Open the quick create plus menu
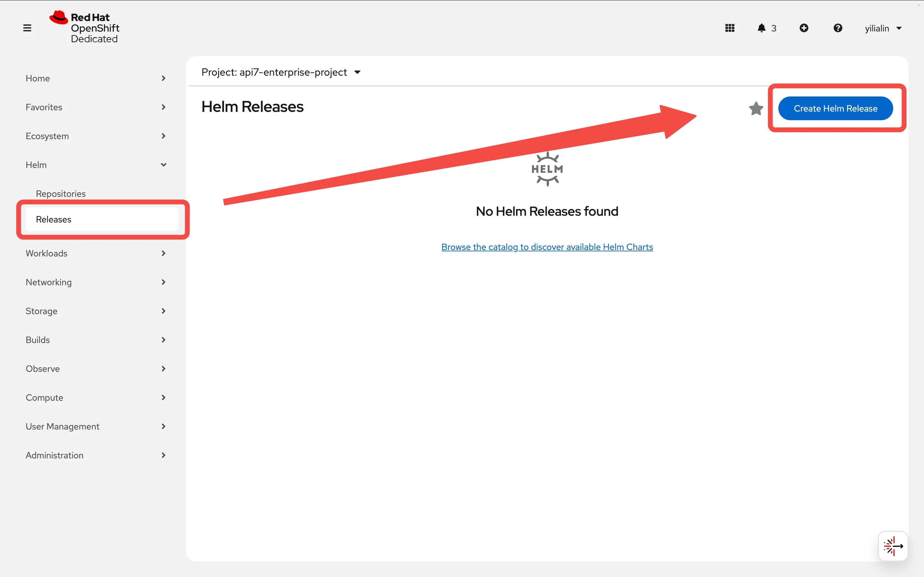This screenshot has width=924, height=577. point(804,28)
